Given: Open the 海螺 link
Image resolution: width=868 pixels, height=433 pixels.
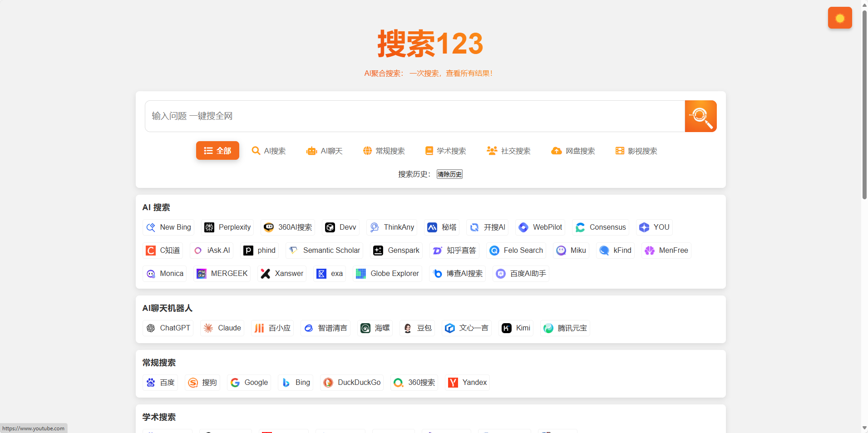Looking at the screenshot, I should [x=375, y=328].
